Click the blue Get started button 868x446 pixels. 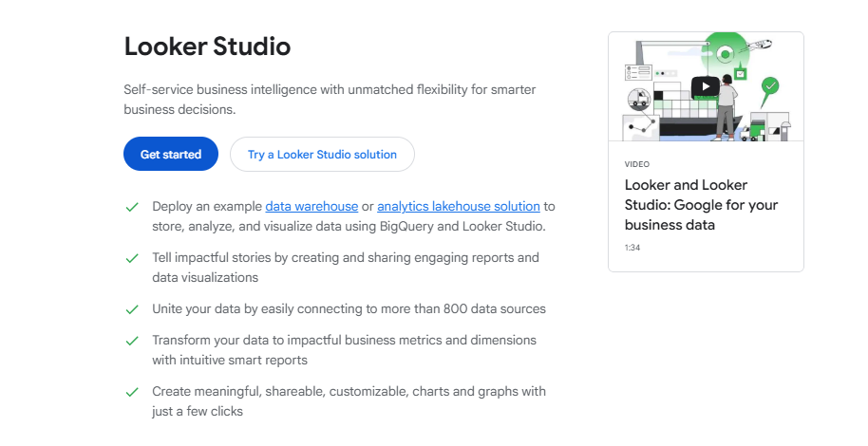pyautogui.click(x=171, y=155)
